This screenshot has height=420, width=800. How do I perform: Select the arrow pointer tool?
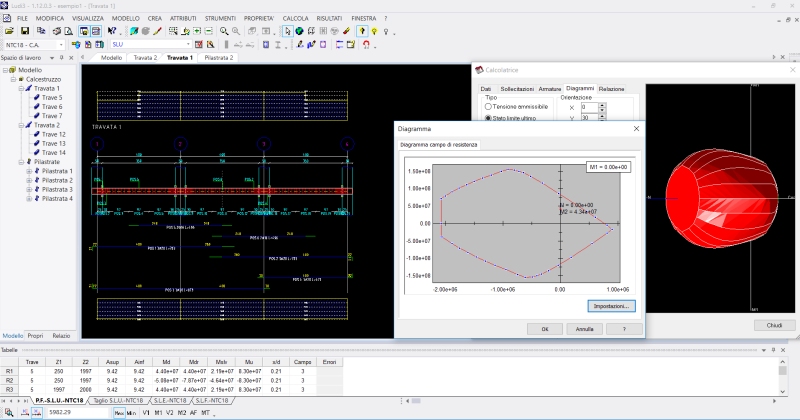(x=287, y=31)
